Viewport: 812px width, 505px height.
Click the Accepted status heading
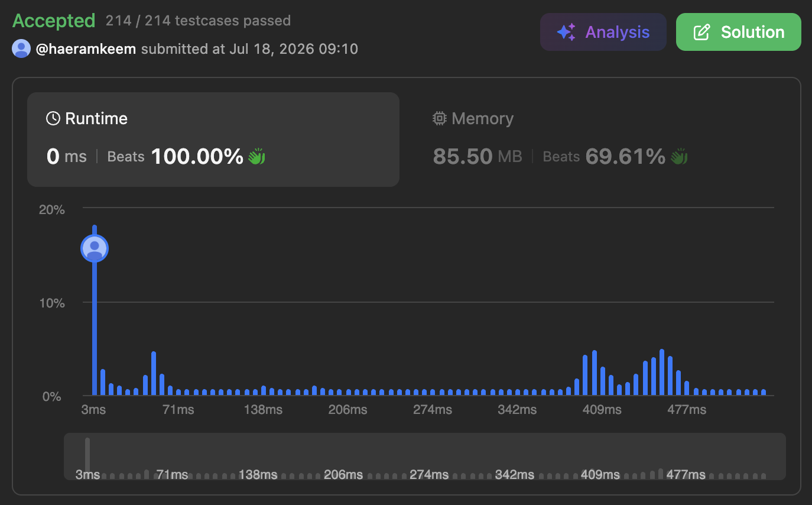click(54, 21)
